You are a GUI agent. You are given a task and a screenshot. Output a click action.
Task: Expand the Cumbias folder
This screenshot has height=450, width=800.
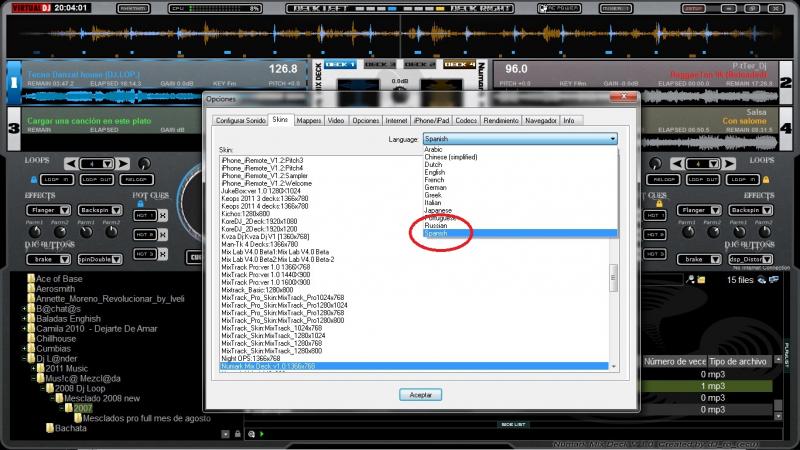point(24,349)
